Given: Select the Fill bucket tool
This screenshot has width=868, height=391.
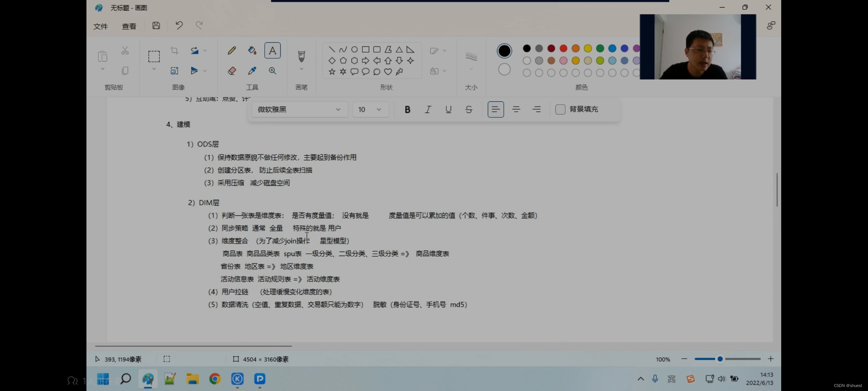Looking at the screenshot, I should point(252,50).
